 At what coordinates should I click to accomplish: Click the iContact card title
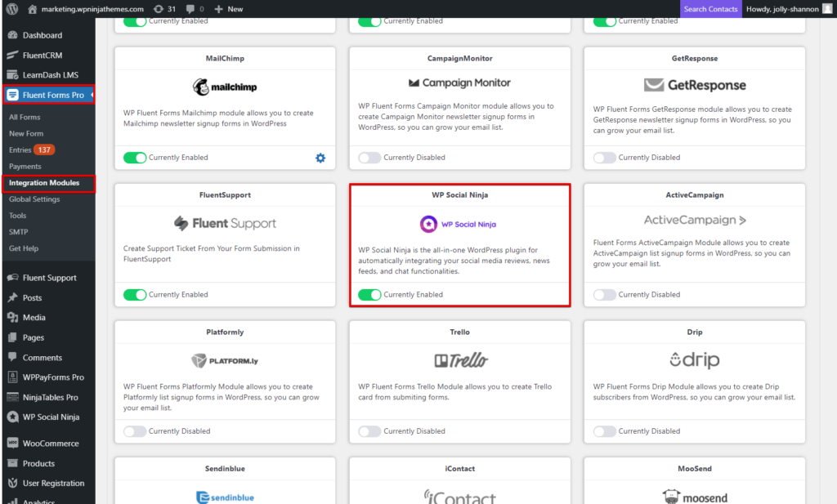click(x=459, y=469)
